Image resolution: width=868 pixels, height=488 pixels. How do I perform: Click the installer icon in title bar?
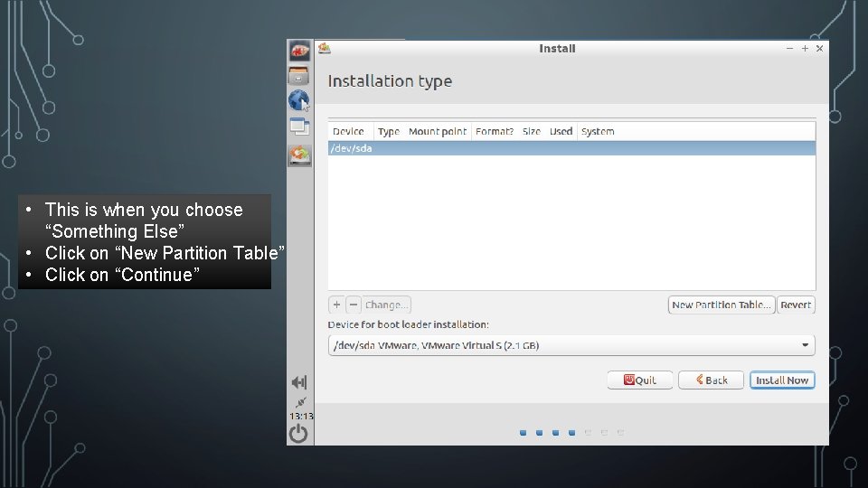click(325, 48)
